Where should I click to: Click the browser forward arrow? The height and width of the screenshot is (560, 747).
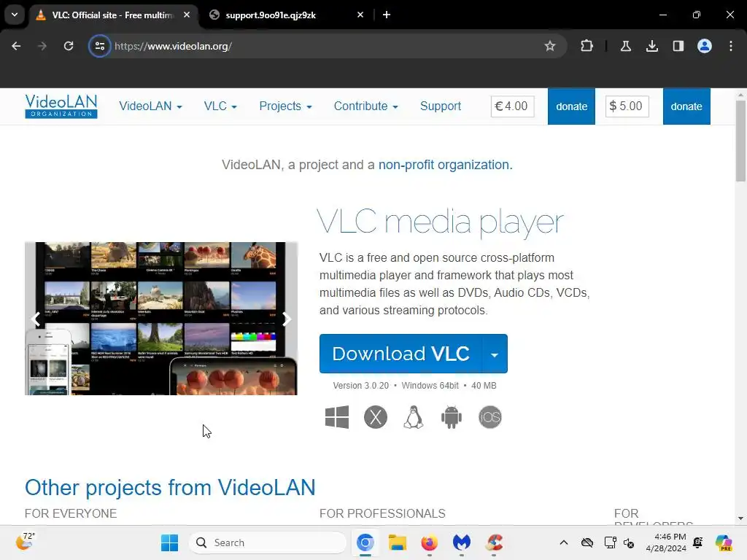42,46
